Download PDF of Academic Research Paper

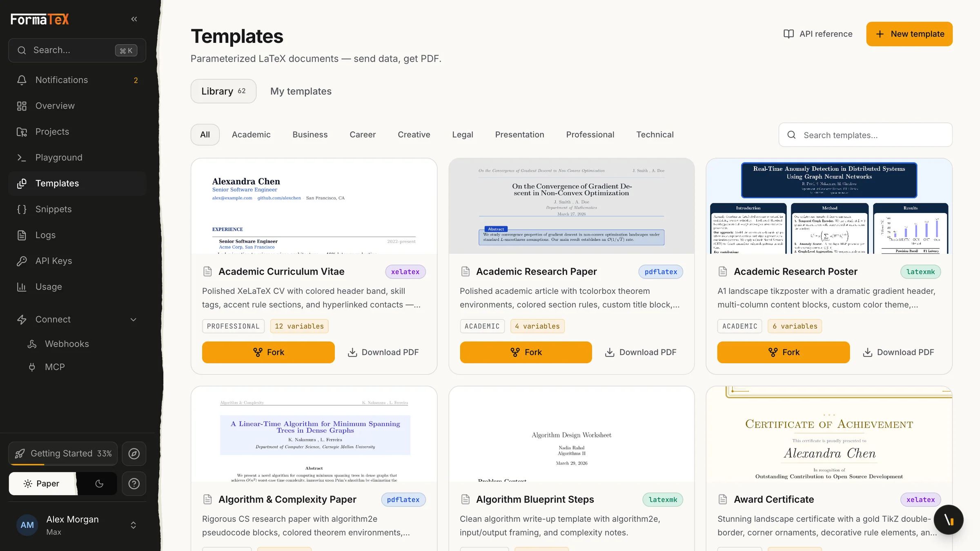click(x=641, y=352)
